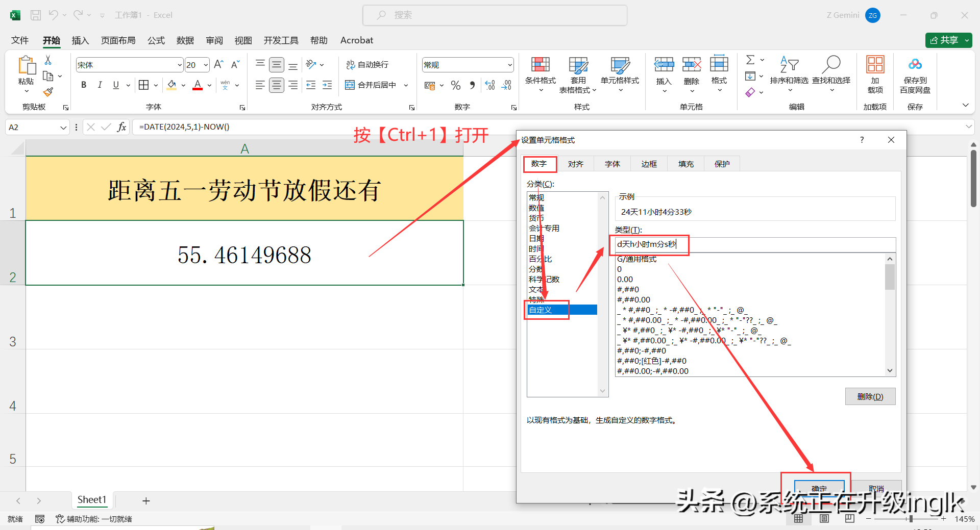Click the zoom slider in status bar
This screenshot has height=530, width=980.
911,519
